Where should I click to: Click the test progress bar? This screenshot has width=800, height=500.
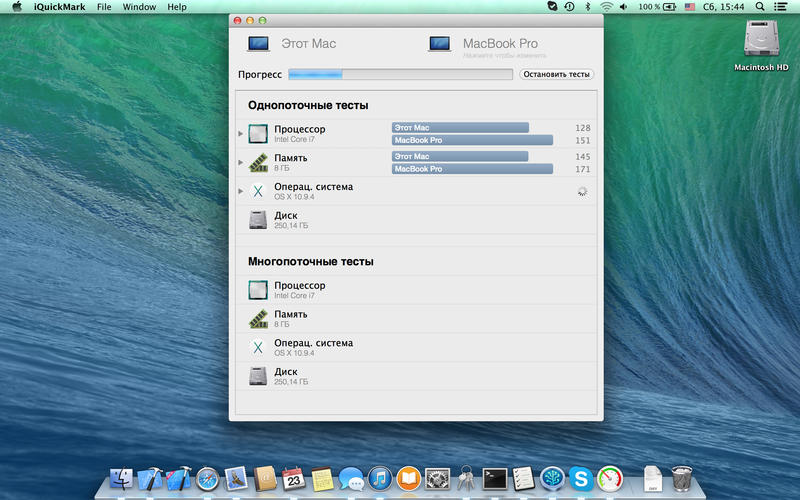click(401, 74)
